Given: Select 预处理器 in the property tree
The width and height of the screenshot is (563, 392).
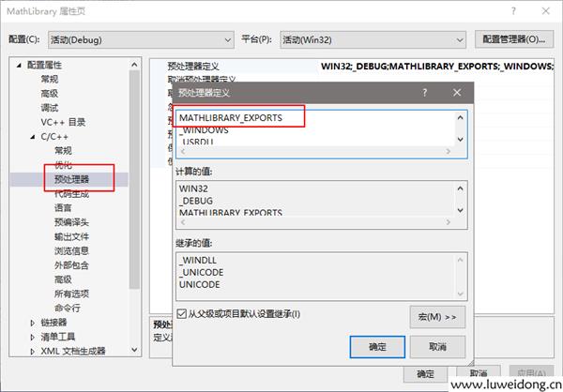Looking at the screenshot, I should 72,178.
